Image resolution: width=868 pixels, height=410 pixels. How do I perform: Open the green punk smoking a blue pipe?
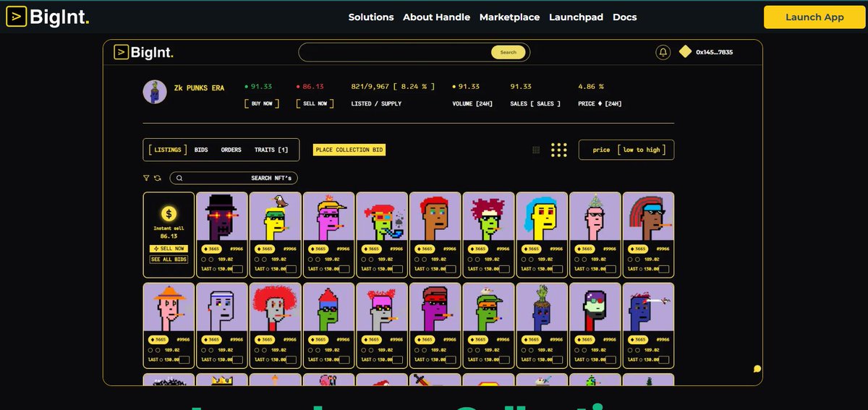pyautogui.click(x=382, y=216)
